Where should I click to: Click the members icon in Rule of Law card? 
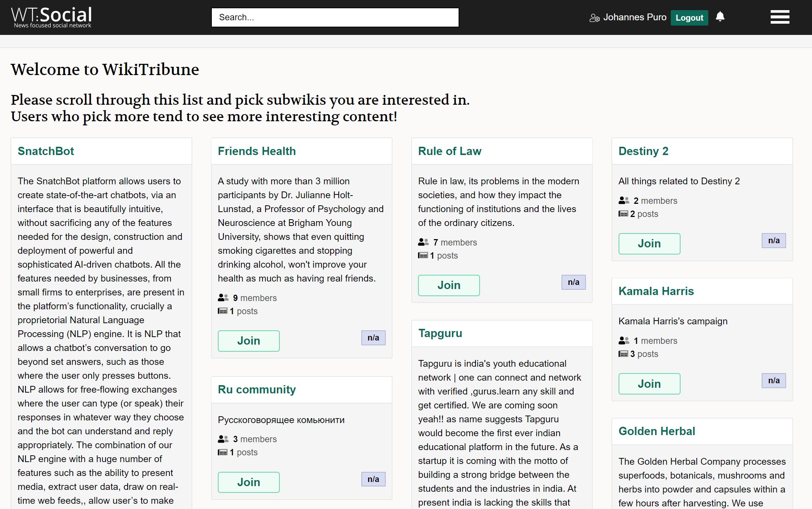point(423,242)
